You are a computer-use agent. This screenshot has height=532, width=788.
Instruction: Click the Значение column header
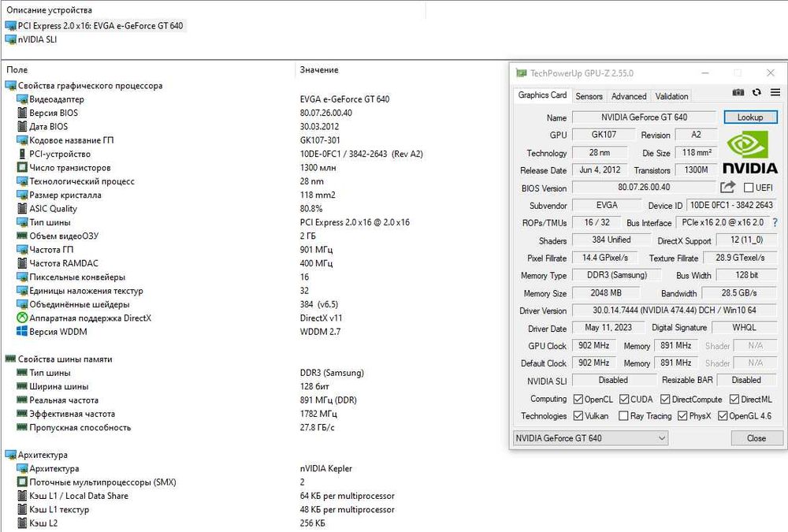coord(319,70)
